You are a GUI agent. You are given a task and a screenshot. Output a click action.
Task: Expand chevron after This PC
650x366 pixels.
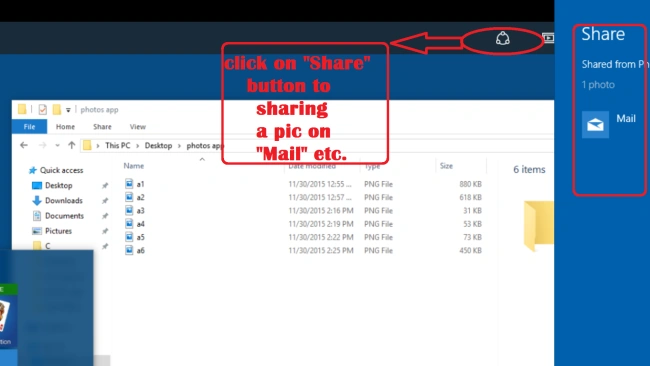click(137, 146)
